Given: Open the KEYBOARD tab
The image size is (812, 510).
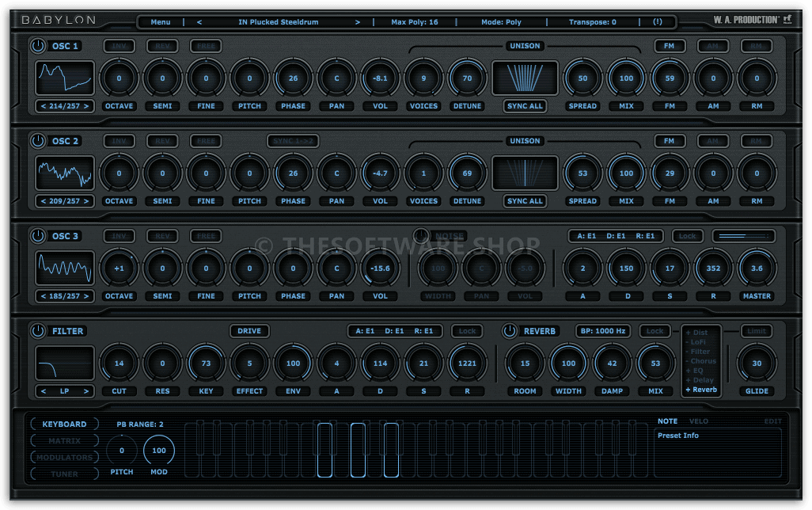Looking at the screenshot, I should (x=64, y=424).
